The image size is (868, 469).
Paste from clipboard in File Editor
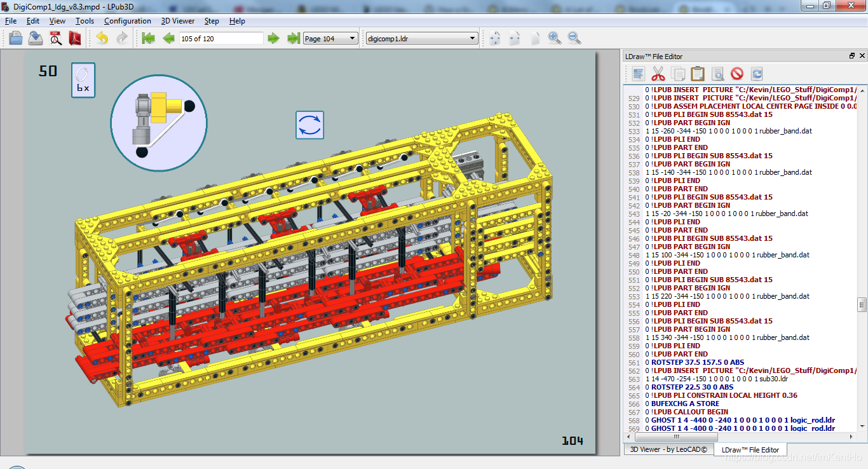(698, 74)
